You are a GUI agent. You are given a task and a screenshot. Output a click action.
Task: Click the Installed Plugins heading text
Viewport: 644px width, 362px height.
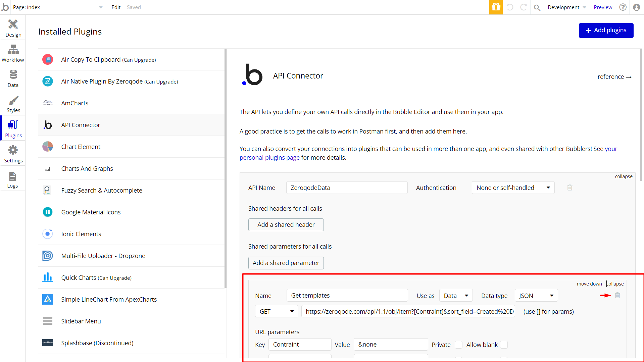coord(70,32)
